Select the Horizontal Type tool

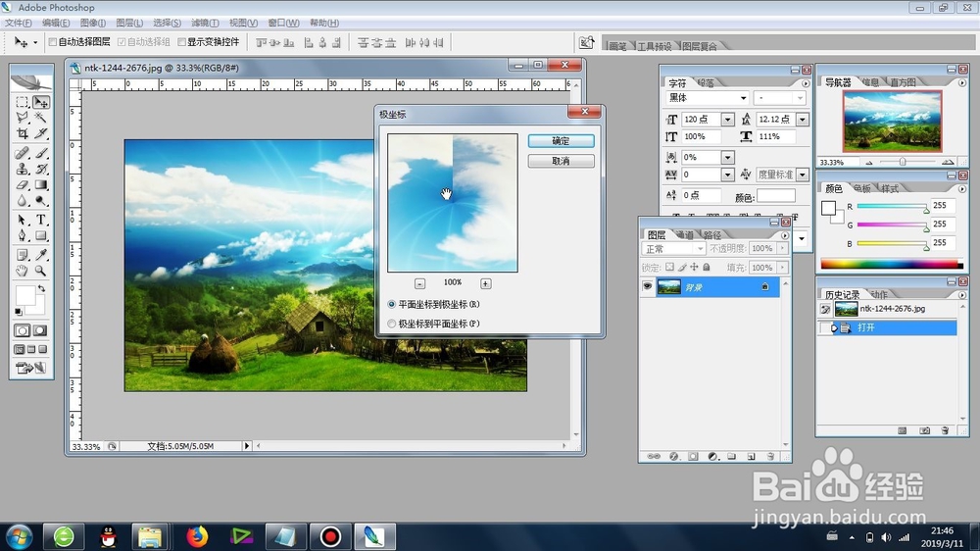pyautogui.click(x=41, y=221)
